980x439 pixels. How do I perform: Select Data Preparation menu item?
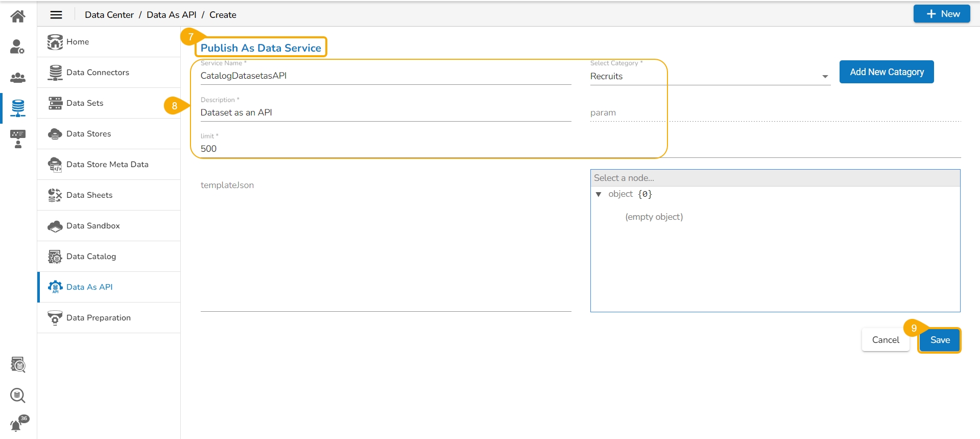click(x=98, y=318)
